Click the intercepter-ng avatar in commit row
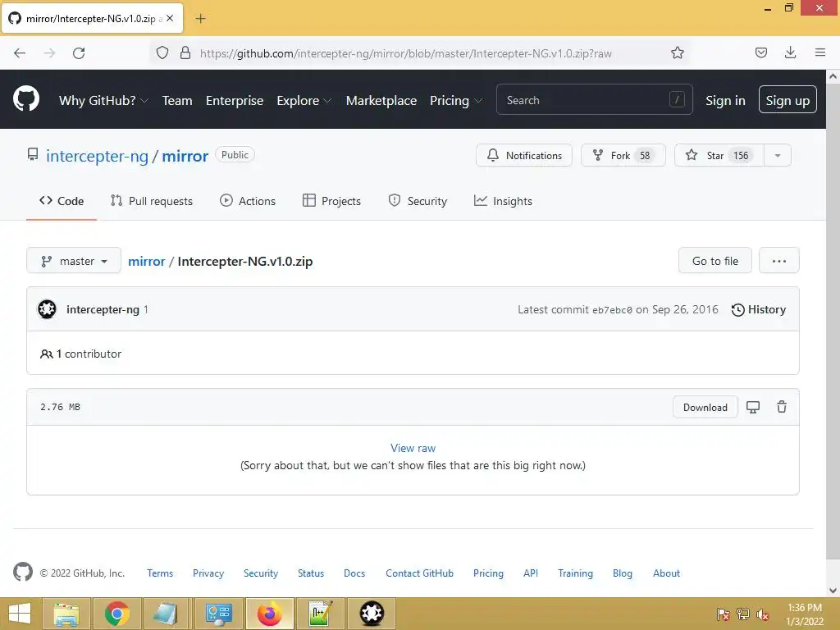 pos(47,309)
